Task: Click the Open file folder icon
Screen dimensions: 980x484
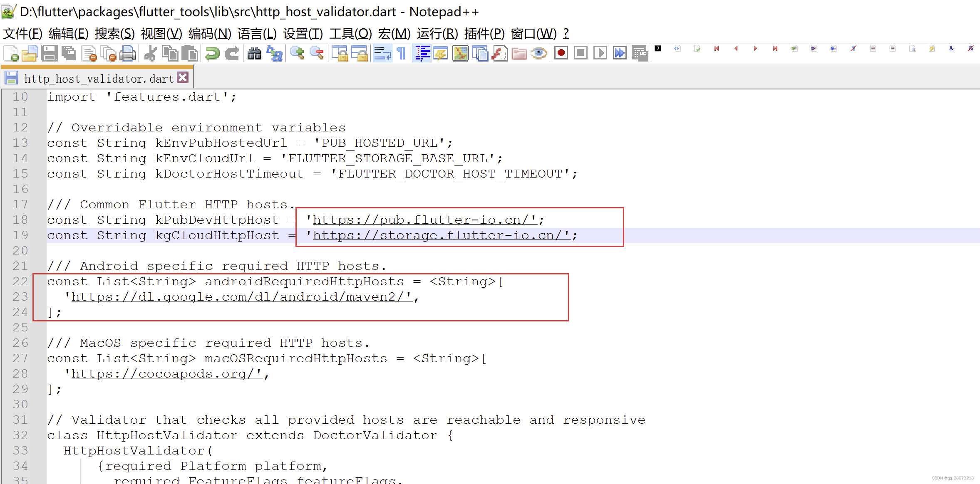Action: (30, 54)
